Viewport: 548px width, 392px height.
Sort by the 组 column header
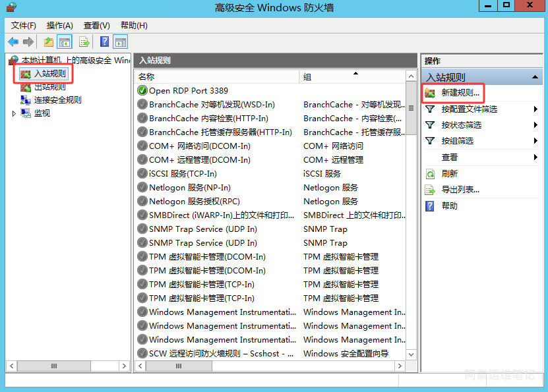352,77
